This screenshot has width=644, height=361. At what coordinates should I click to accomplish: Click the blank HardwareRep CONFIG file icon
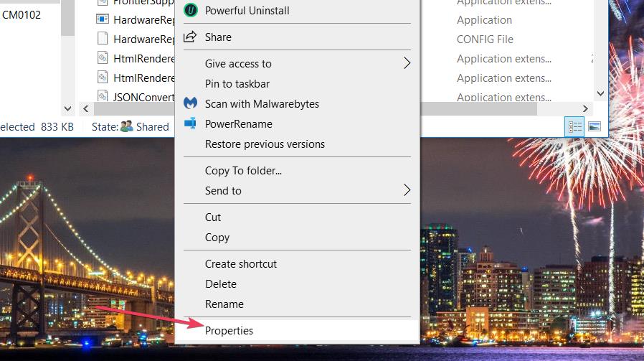(102, 39)
